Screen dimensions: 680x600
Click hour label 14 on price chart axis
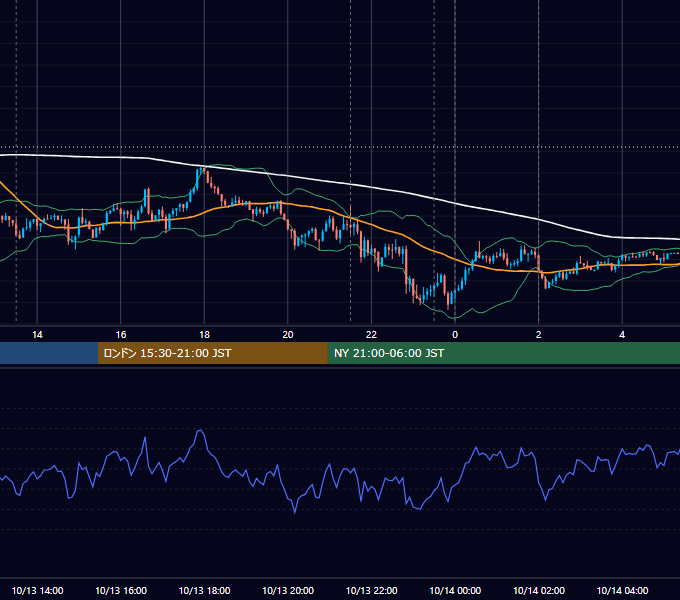tap(37, 334)
